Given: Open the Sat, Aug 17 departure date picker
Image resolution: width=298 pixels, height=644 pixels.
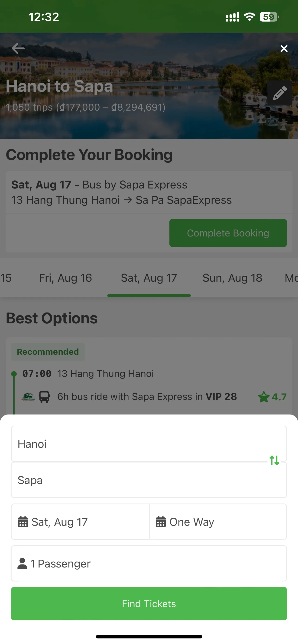Looking at the screenshot, I should (x=80, y=522).
